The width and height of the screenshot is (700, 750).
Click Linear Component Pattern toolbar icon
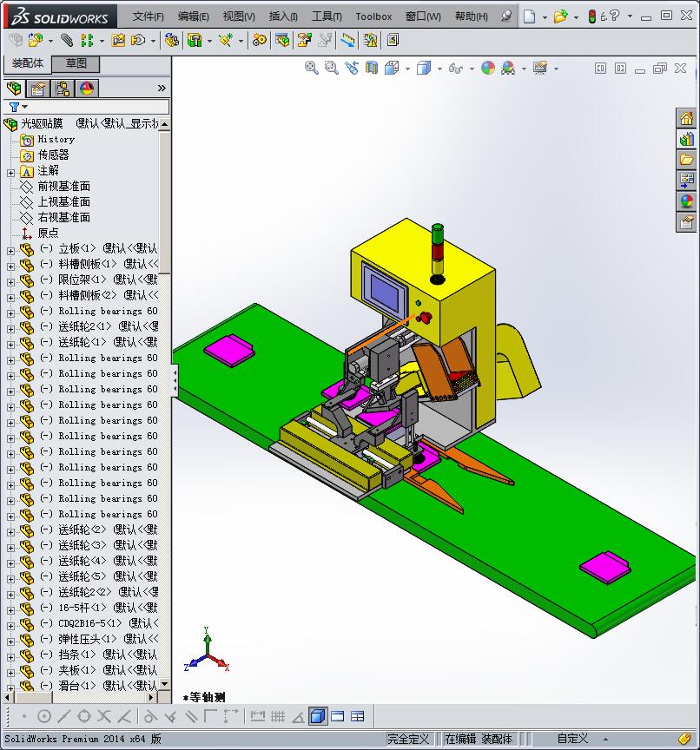87,40
